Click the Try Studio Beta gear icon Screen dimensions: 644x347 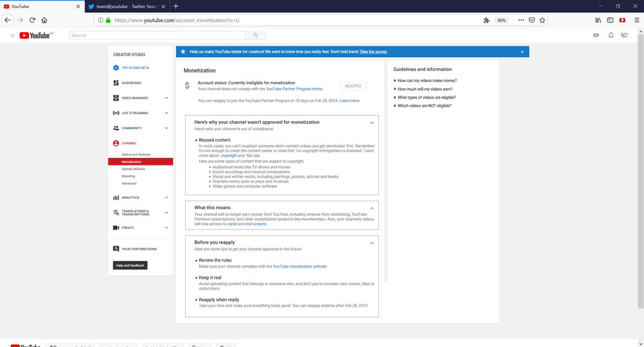[116, 68]
